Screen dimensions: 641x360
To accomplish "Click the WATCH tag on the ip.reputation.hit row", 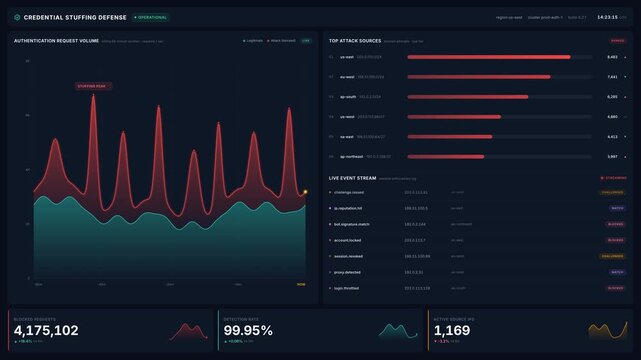I will (x=617, y=208).
